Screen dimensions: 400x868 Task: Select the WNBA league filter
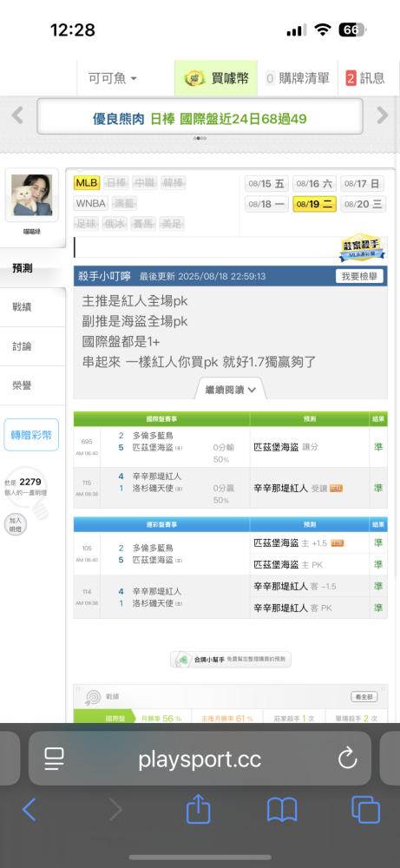[x=91, y=203]
